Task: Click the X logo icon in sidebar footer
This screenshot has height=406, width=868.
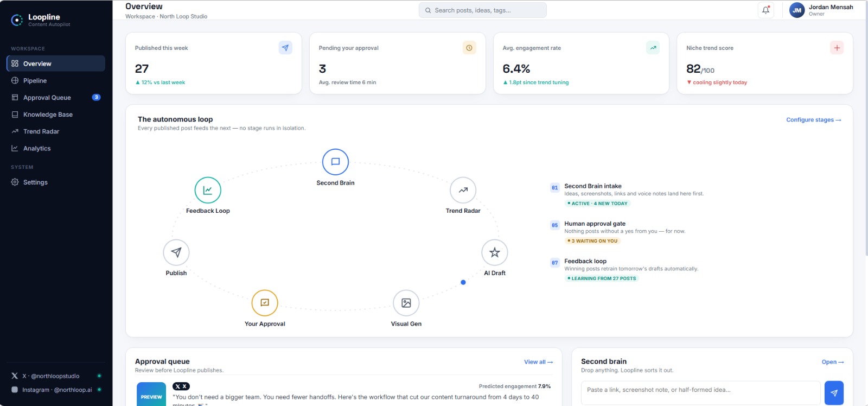Action: tap(15, 376)
